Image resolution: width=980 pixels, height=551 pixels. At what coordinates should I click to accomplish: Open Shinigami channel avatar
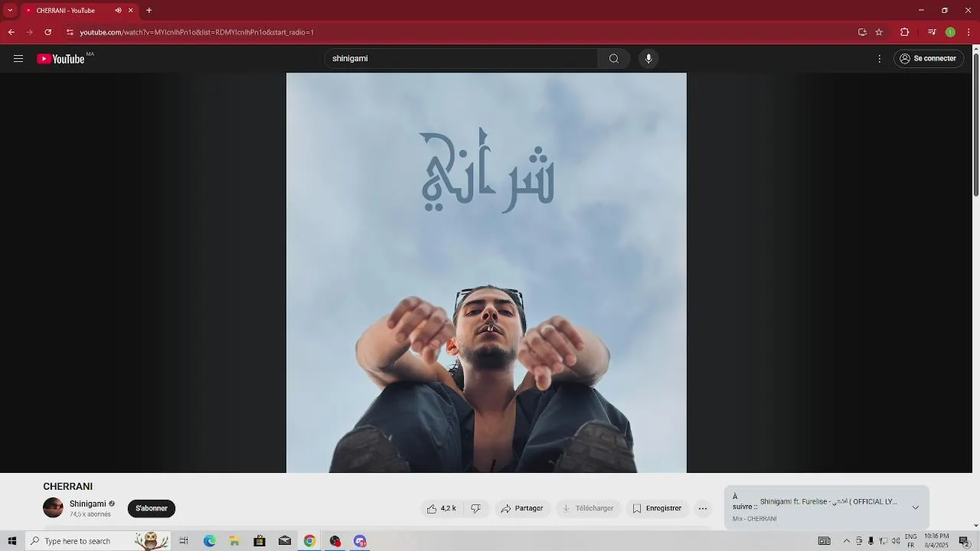53,507
